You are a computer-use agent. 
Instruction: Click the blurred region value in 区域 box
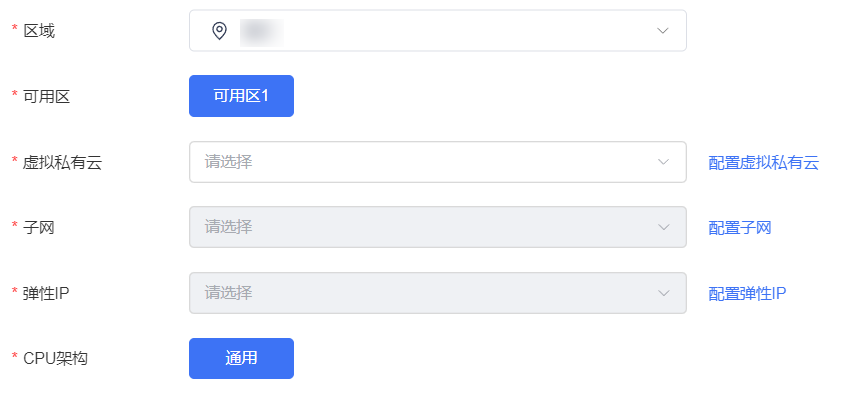[261, 32]
